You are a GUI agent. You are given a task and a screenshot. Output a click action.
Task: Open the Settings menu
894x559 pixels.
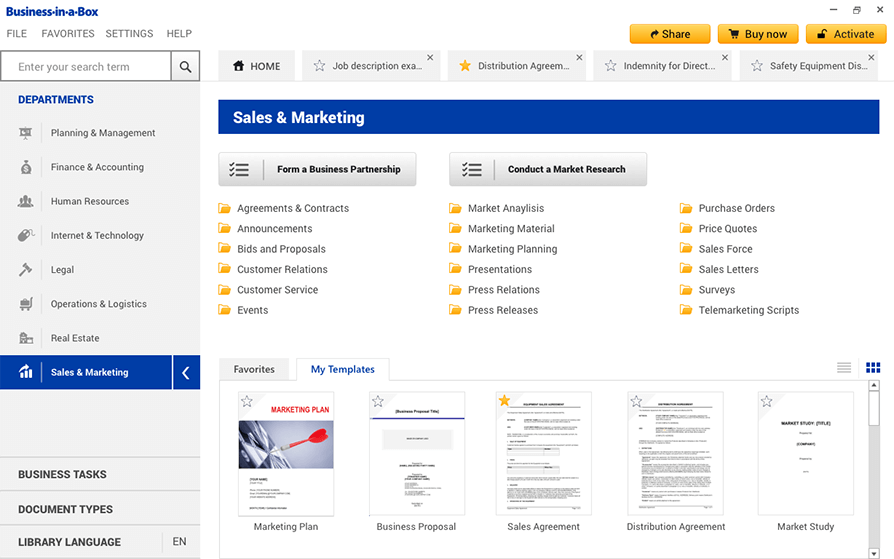[x=129, y=33]
